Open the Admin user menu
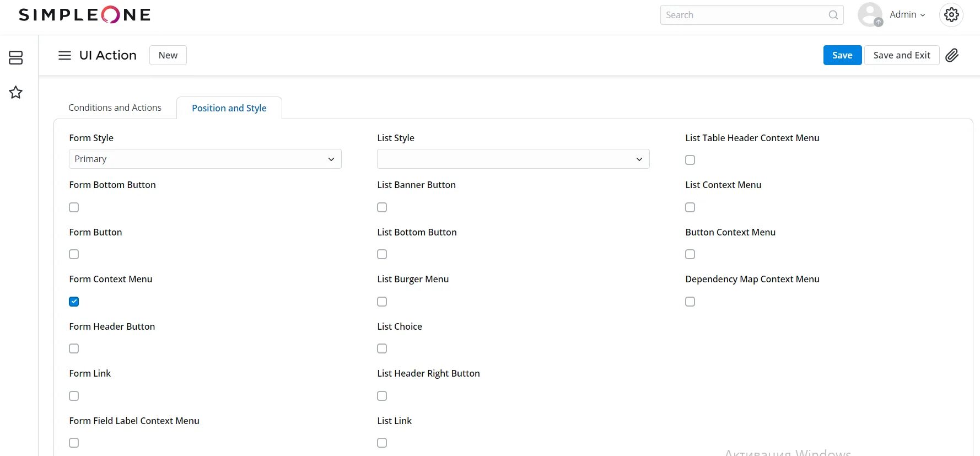This screenshot has width=980, height=456. (x=907, y=15)
